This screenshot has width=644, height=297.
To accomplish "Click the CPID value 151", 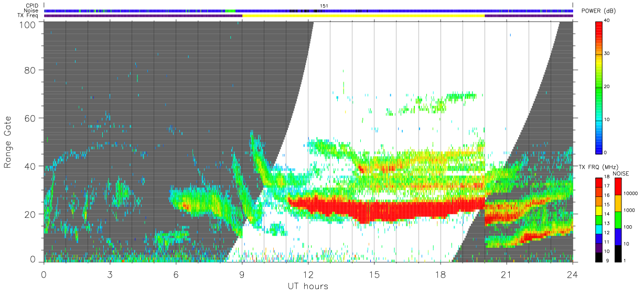I will (324, 6).
